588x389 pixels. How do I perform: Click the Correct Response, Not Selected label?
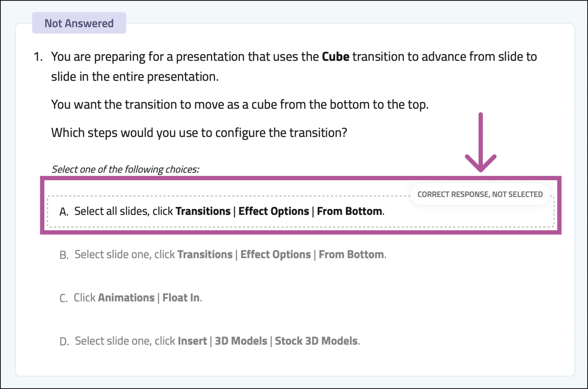point(480,194)
